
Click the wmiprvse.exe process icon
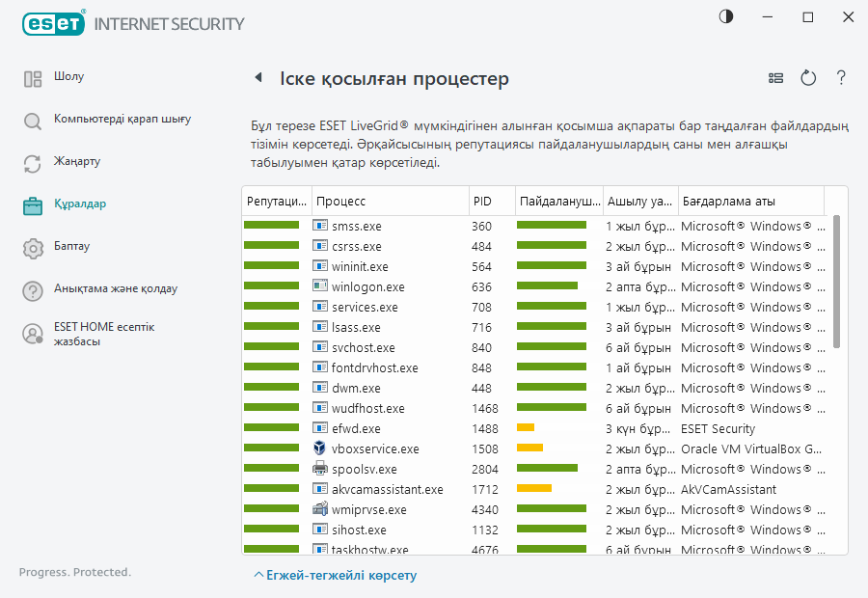click(321, 509)
